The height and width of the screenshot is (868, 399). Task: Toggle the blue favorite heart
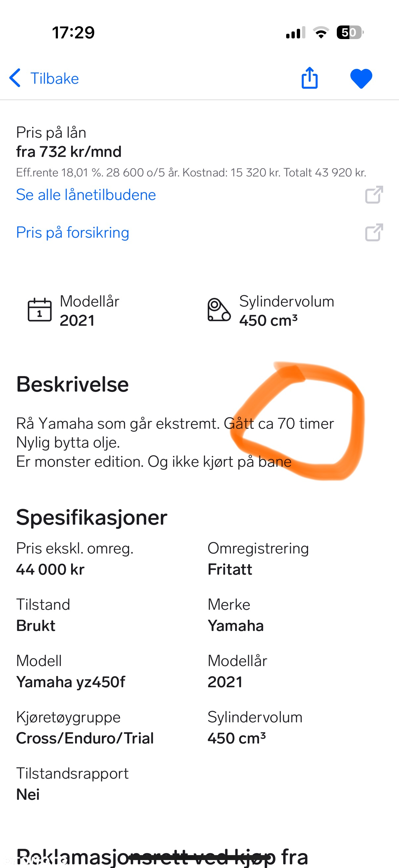pyautogui.click(x=361, y=78)
